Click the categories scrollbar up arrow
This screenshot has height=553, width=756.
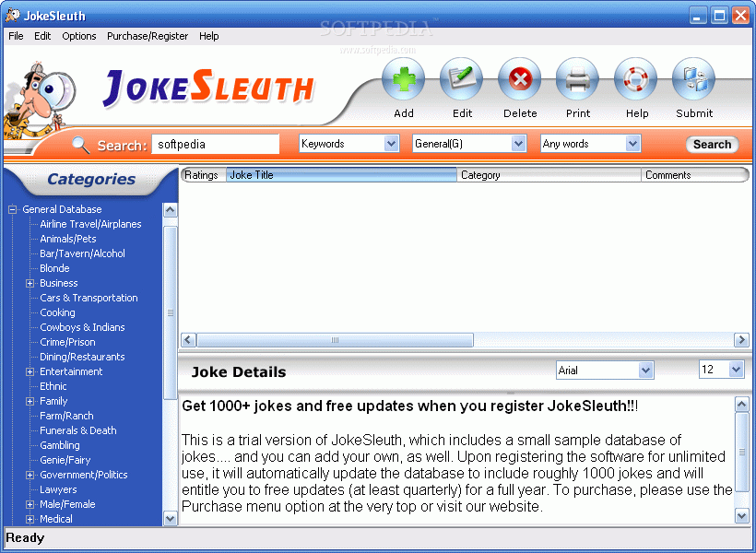click(x=170, y=210)
